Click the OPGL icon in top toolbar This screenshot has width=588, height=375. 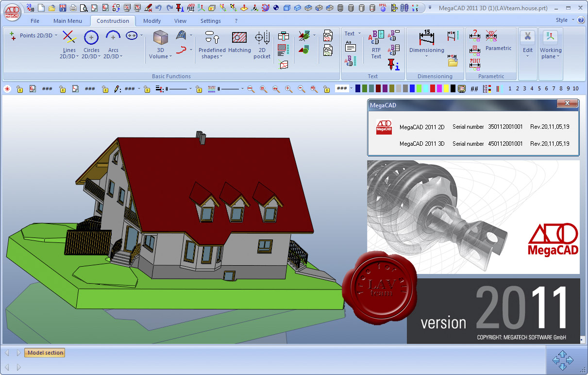[383, 8]
